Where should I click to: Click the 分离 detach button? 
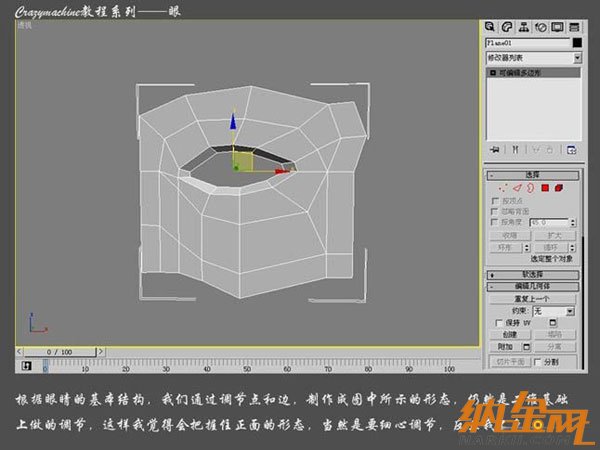pos(554,347)
